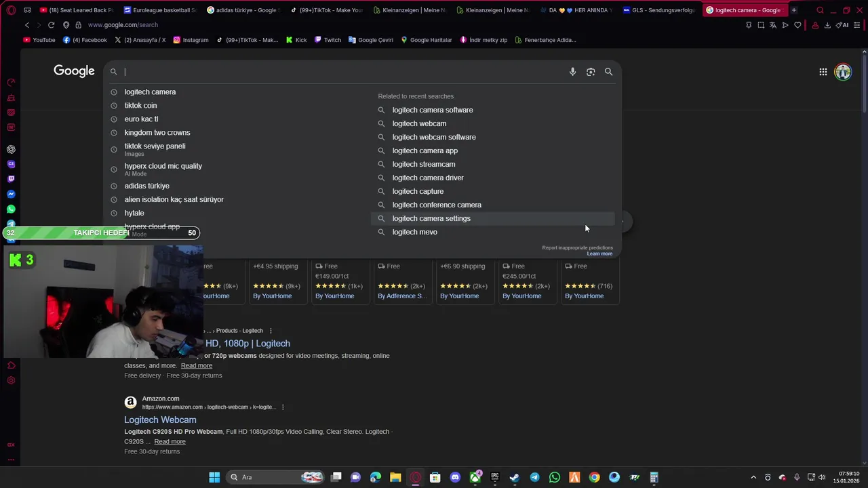Open Telegram from the taskbar
The image size is (868, 488).
pyautogui.click(x=534, y=477)
